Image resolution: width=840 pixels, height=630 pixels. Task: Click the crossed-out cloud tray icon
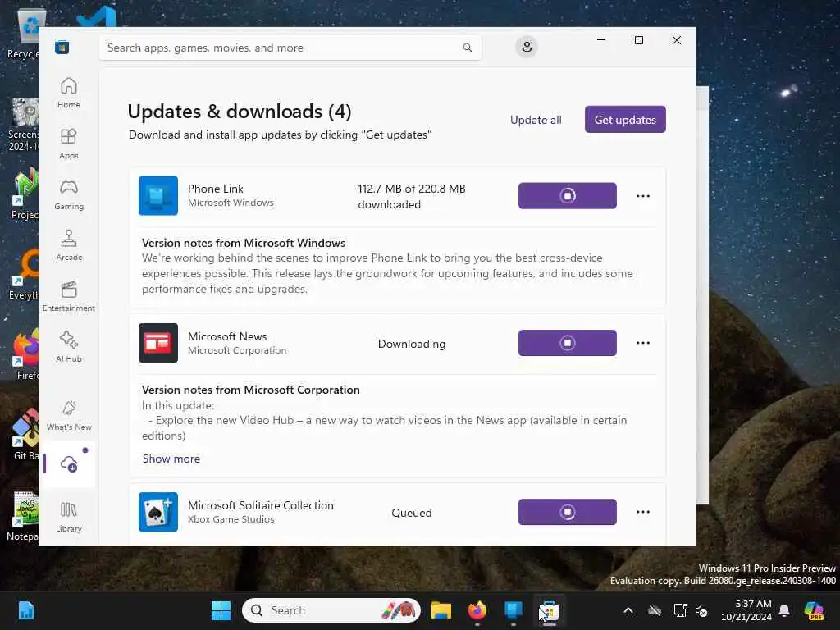655,610
